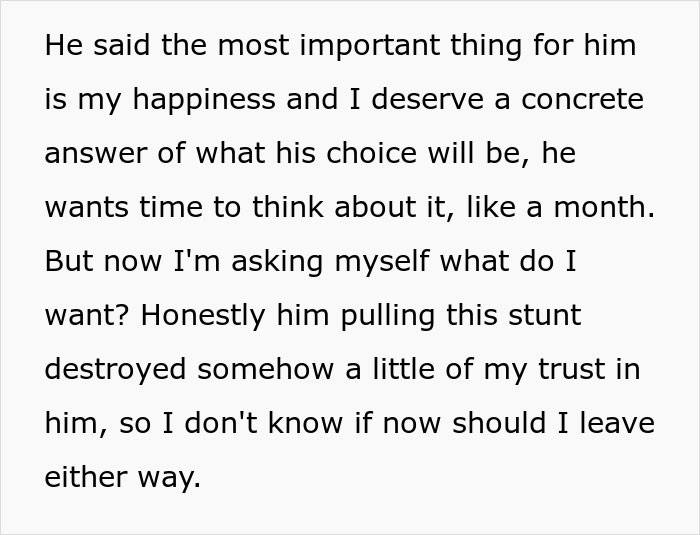Click the word "But" starting the fifth line
This screenshot has height=535, width=700.
point(67,263)
